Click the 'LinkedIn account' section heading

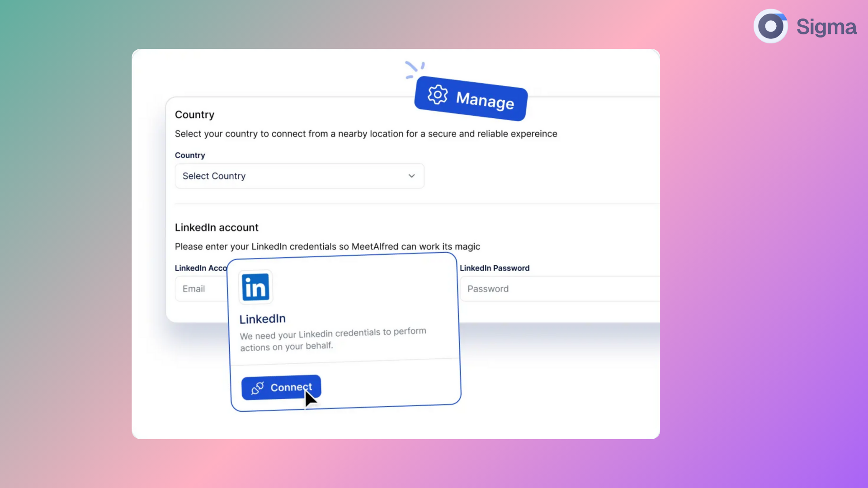[x=217, y=227]
